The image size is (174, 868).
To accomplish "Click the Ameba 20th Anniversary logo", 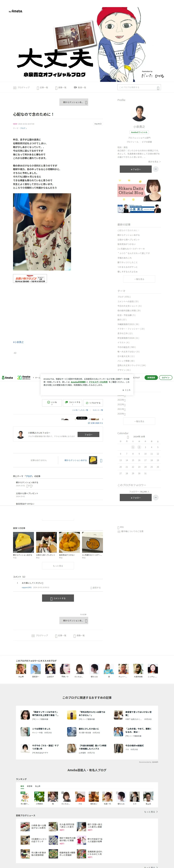I will point(24,377).
